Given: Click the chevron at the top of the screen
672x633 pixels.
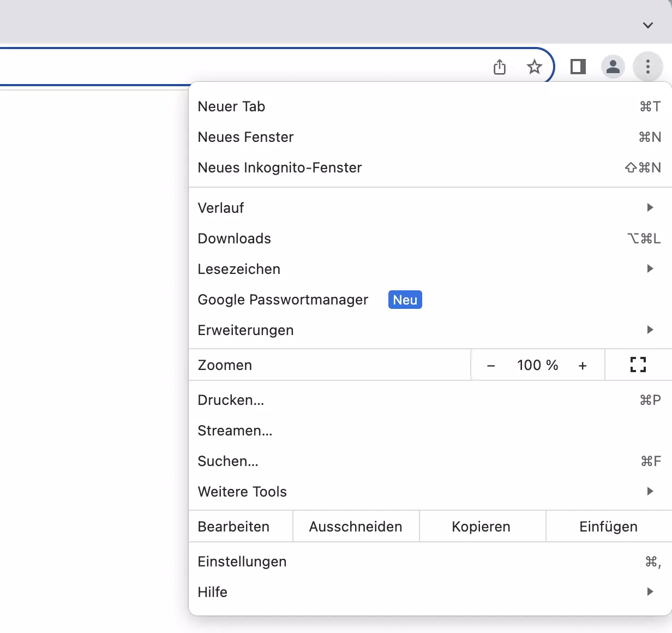Looking at the screenshot, I should coord(647,25).
